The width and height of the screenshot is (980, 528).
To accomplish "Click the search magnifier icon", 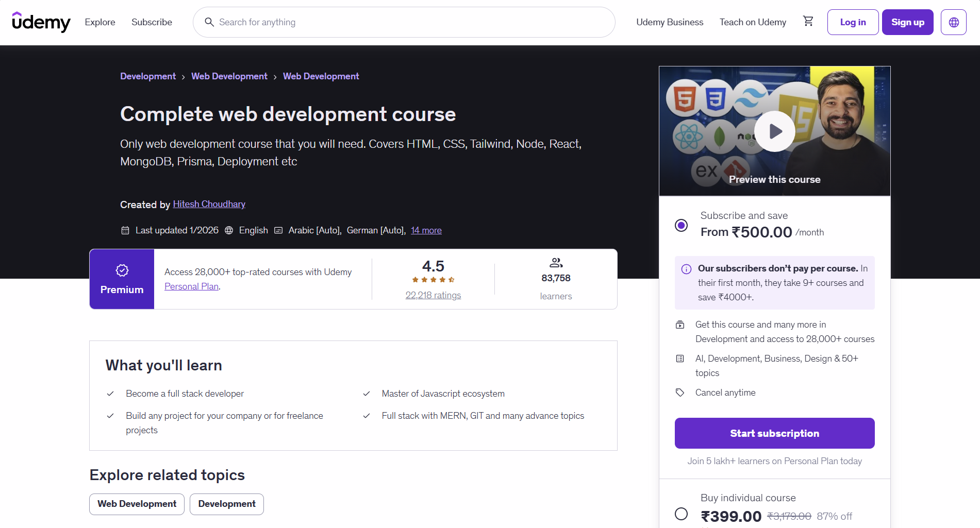I will pyautogui.click(x=209, y=22).
